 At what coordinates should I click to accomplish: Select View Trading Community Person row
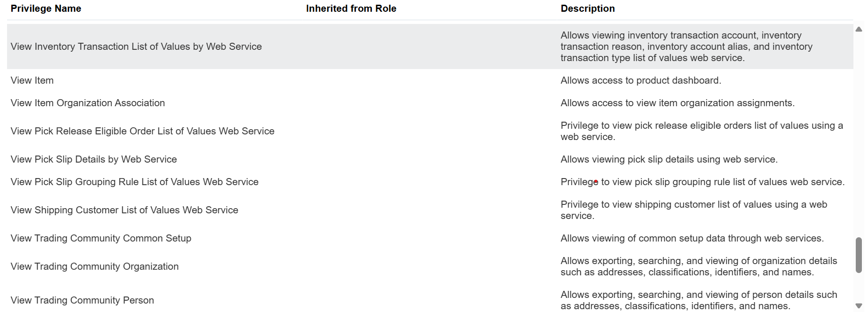click(430, 300)
